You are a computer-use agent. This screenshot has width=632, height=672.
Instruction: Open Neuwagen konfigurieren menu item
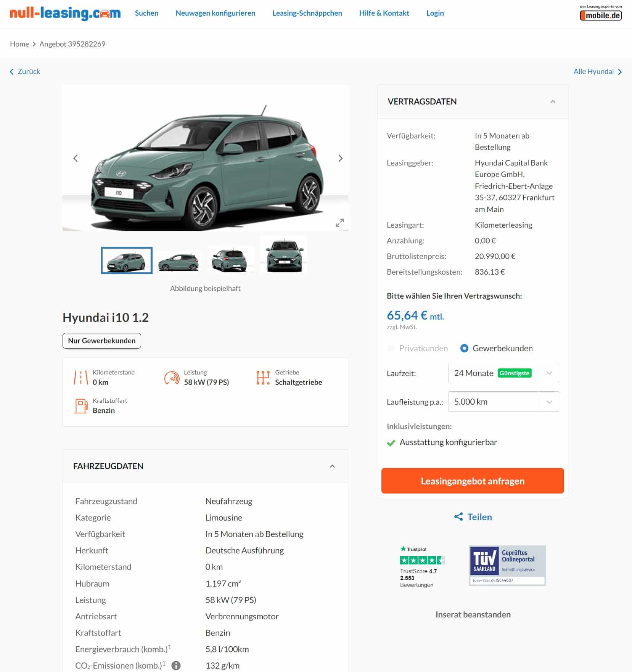pos(215,13)
